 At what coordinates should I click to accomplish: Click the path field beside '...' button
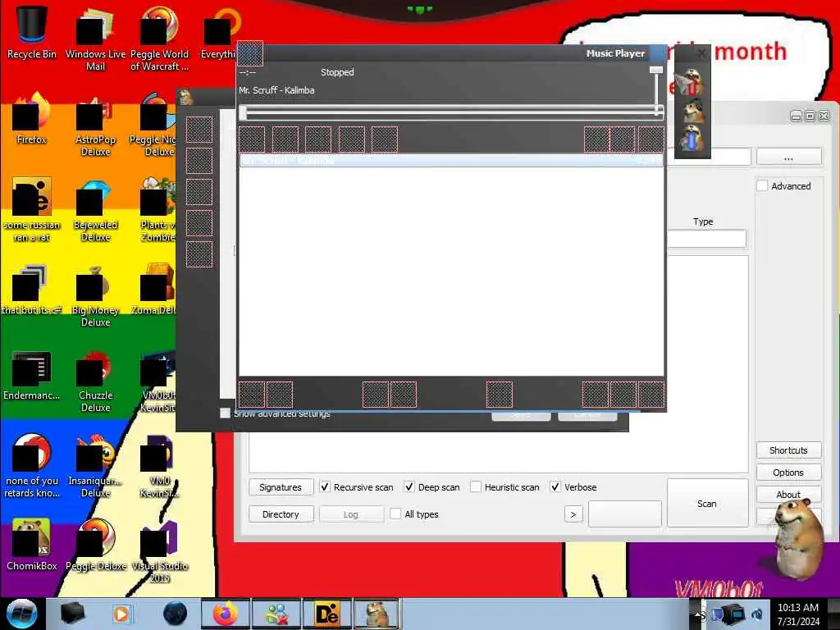click(x=710, y=157)
